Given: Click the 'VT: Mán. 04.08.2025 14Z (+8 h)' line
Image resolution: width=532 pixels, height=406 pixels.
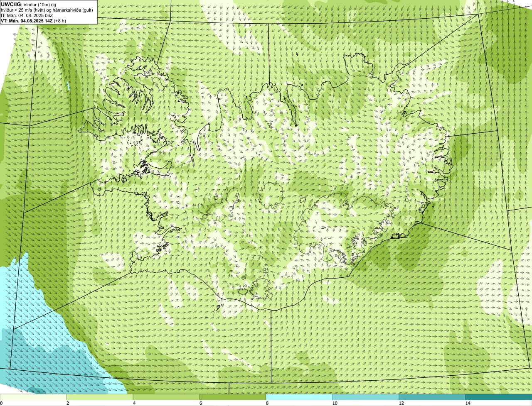Looking at the screenshot, I should (34, 21).
